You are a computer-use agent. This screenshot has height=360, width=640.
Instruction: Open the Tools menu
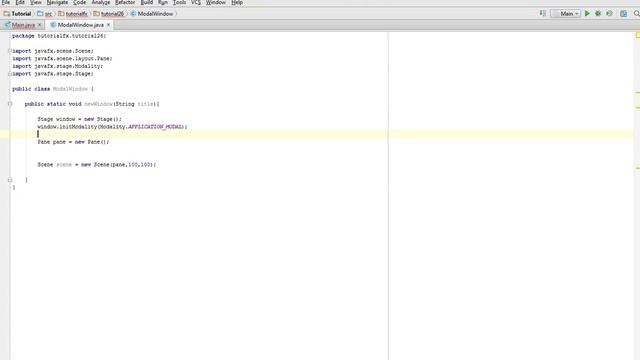(179, 2)
